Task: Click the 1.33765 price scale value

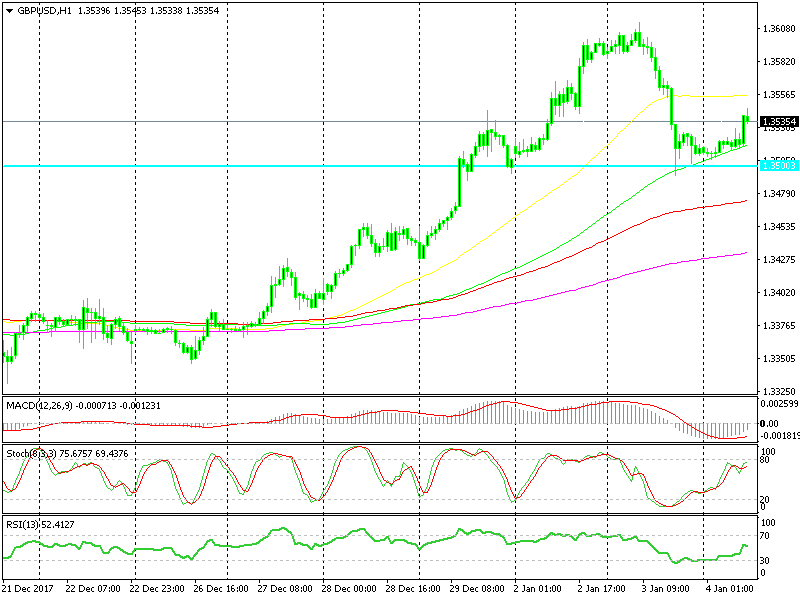Action: click(x=779, y=326)
